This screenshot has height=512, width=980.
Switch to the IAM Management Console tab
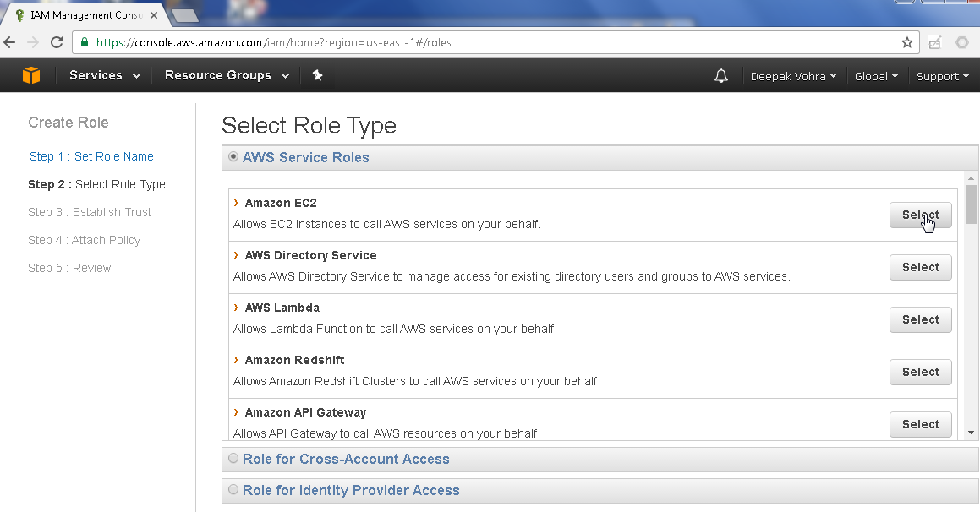(86, 15)
